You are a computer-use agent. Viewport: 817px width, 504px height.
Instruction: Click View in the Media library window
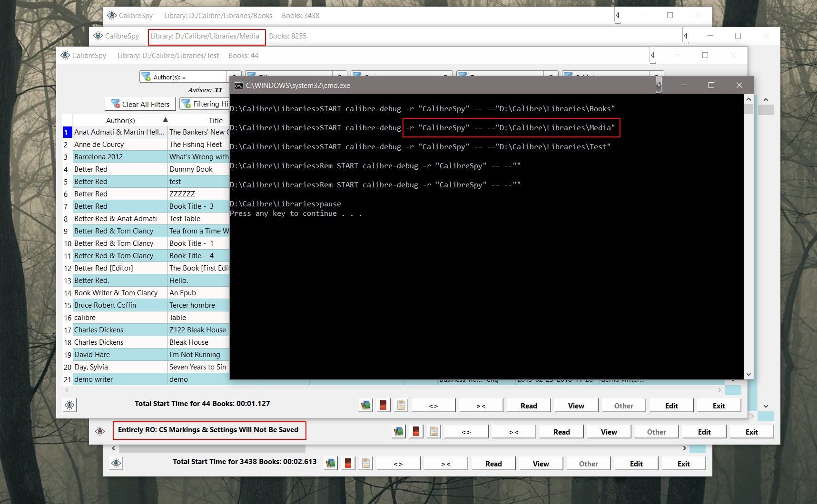609,432
